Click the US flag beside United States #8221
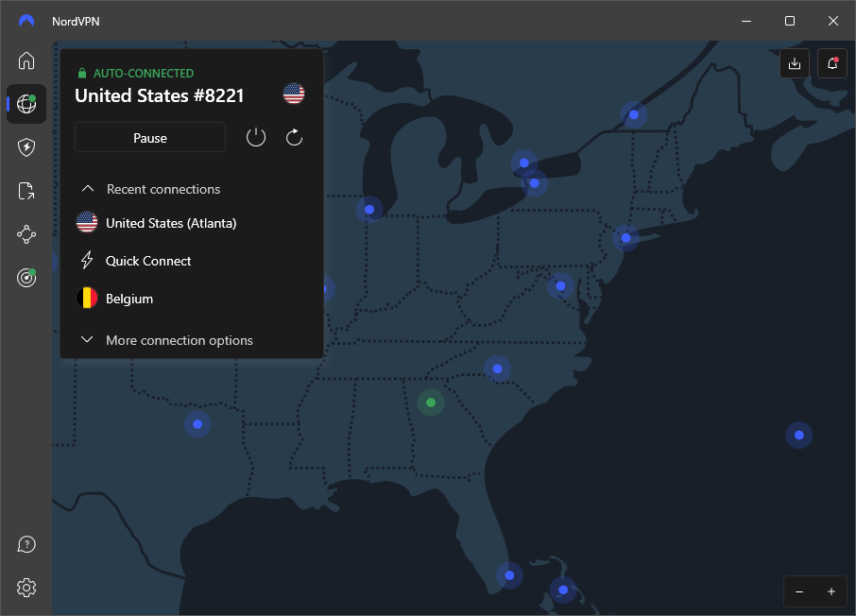 point(294,94)
